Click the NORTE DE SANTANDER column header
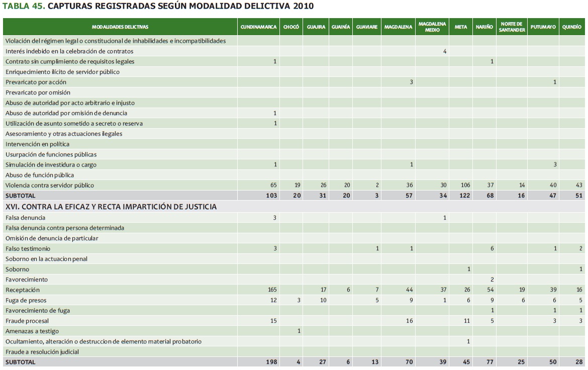 [x=512, y=27]
